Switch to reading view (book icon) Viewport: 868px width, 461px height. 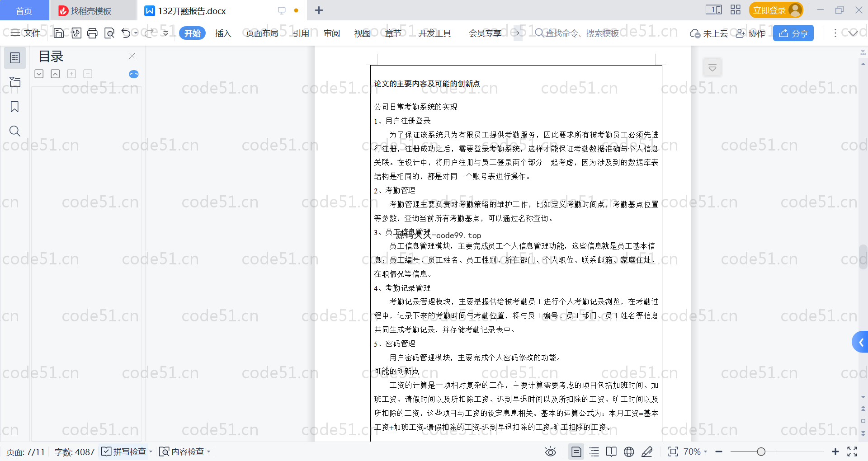pyautogui.click(x=611, y=452)
